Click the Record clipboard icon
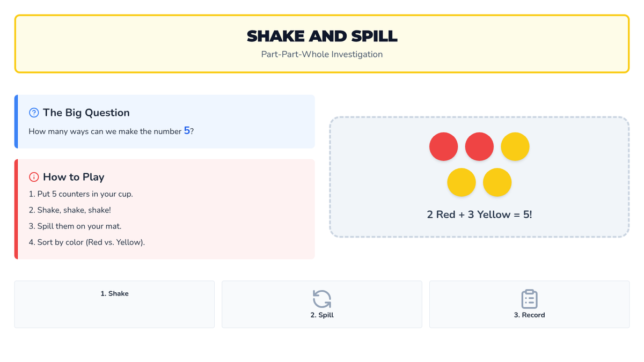This screenshot has height=362, width=644. click(529, 299)
